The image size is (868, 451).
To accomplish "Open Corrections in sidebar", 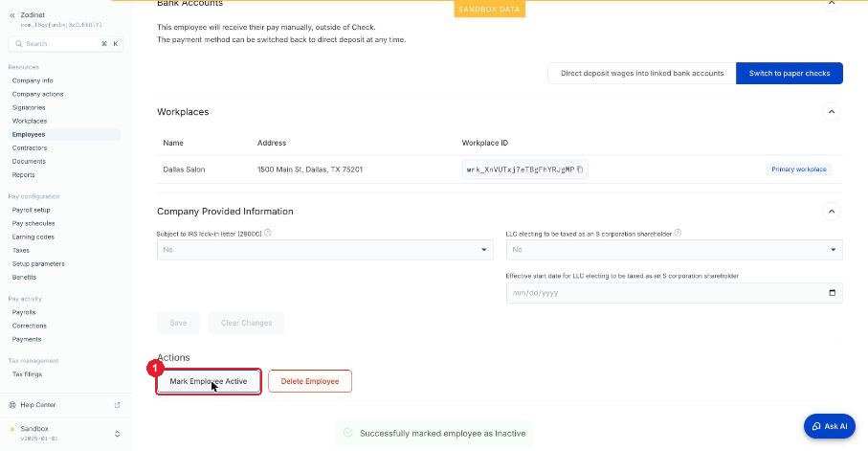I will point(30,326).
